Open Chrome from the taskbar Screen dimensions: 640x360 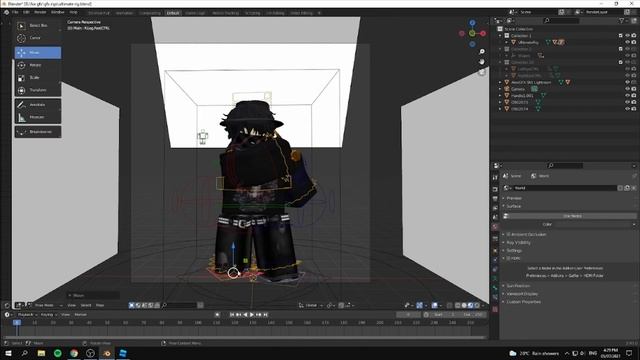(74, 353)
